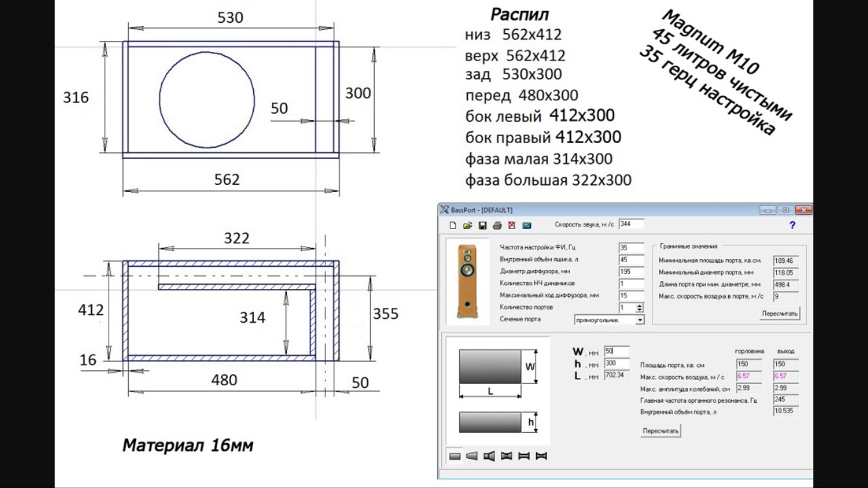Click the Внутренний объём ящика field
This screenshot has width=868, height=488.
(x=630, y=260)
